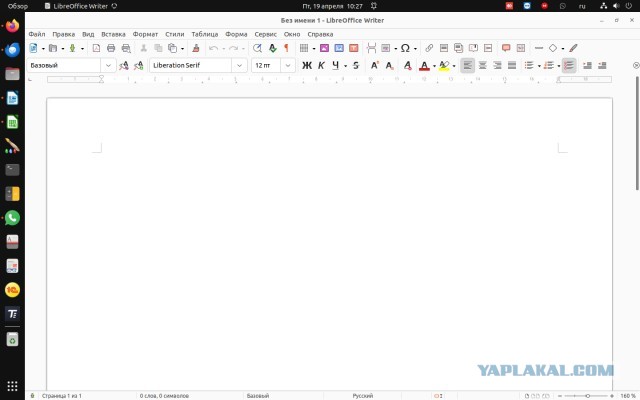640x400 pixels.
Task: Open highlighting color dropdown arrow
Action: [454, 66]
